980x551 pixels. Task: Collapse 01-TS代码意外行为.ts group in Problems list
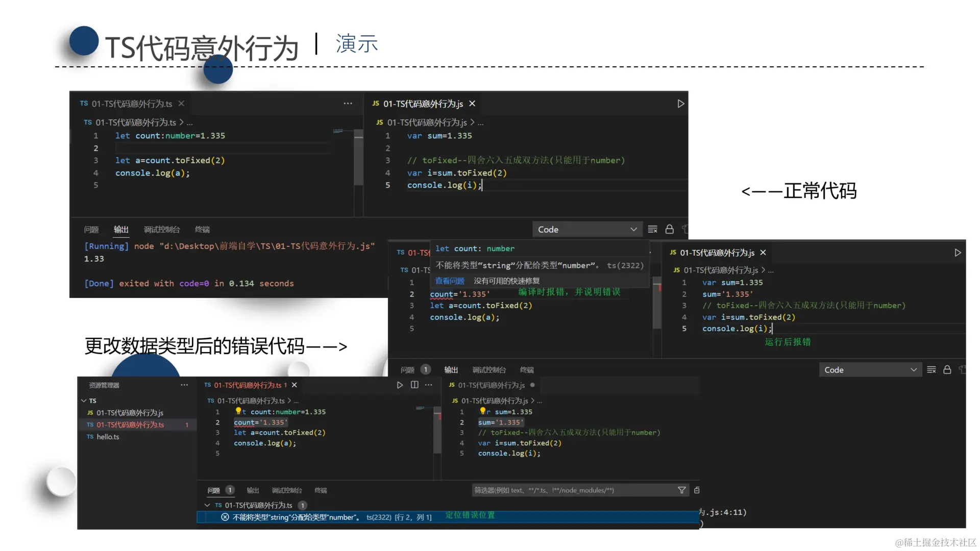(x=207, y=505)
